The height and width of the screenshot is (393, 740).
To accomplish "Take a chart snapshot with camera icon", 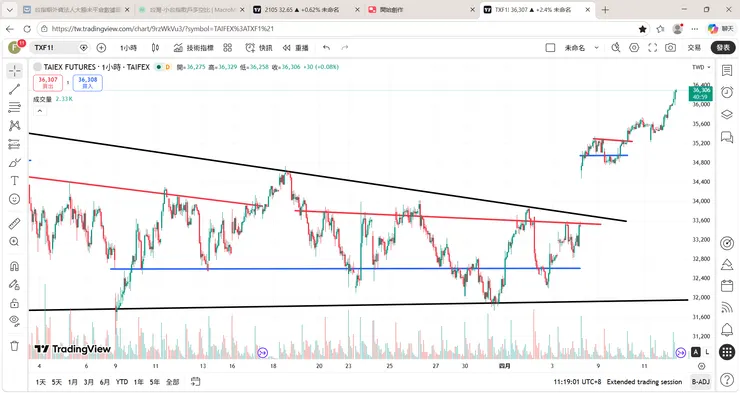I will (x=671, y=48).
